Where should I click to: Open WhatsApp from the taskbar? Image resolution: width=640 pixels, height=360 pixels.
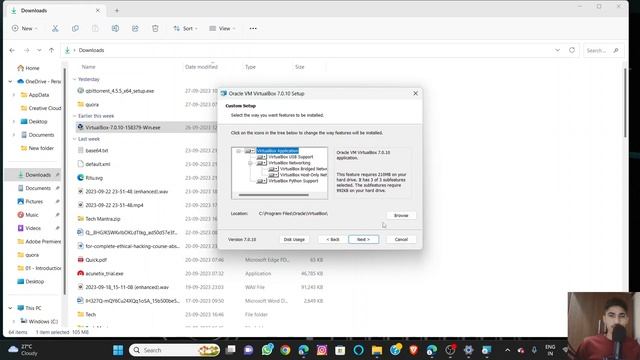coord(267,350)
